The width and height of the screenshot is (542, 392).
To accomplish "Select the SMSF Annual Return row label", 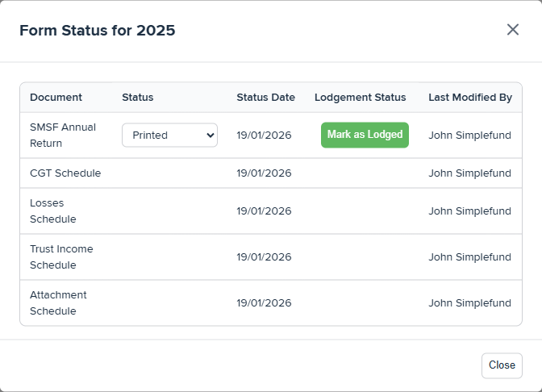I will click(63, 136).
